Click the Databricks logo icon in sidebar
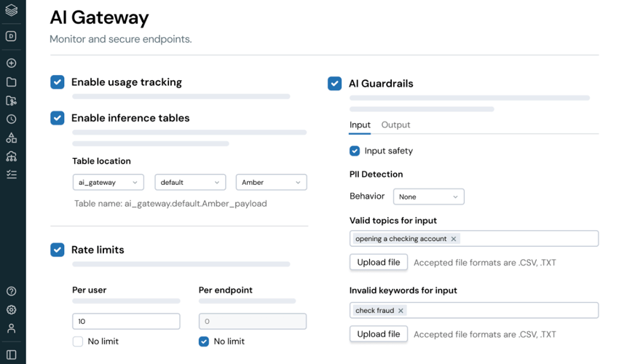Viewport: 619px width, 364px height. (x=12, y=11)
